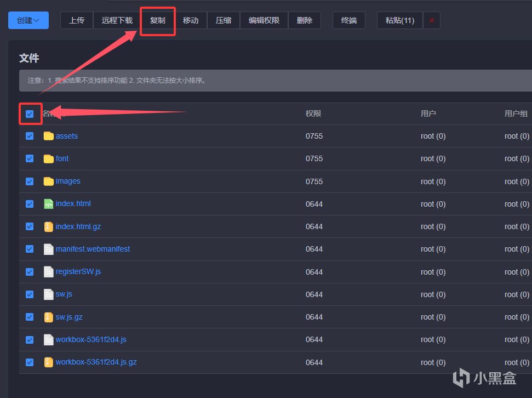The width and height of the screenshot is (532, 398).
Task: Click the sw.js.gz archive icon
Action: coord(49,317)
